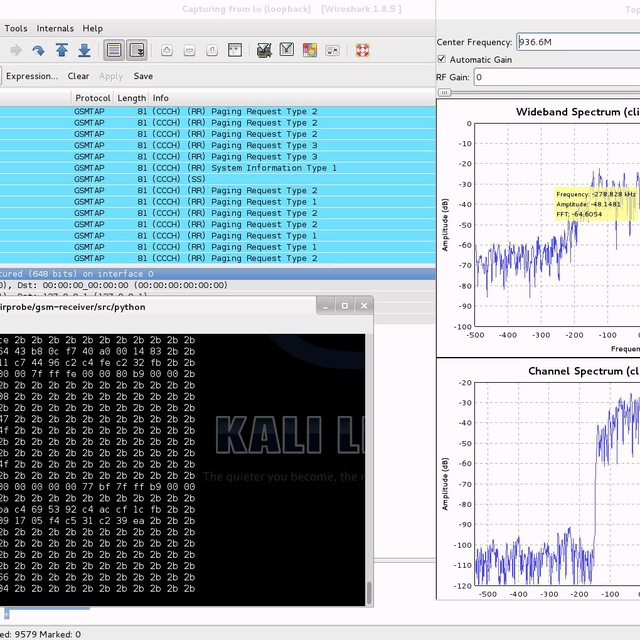Close the gsm-receiver terminal window

(x=364, y=306)
